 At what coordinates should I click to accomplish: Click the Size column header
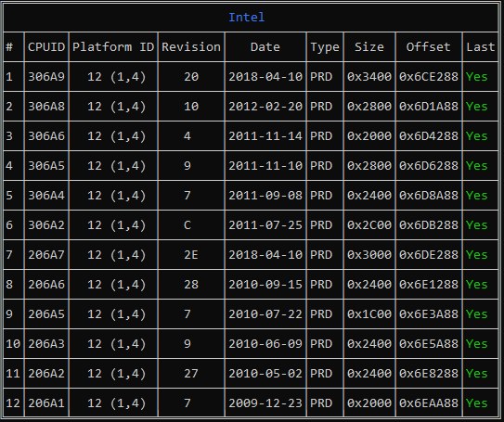[x=369, y=47]
